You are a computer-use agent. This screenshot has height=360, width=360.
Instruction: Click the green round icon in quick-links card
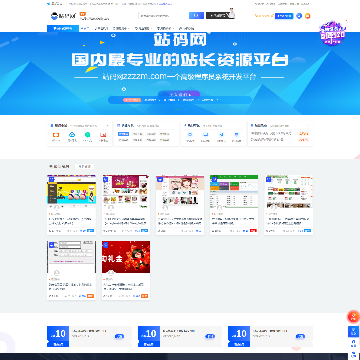click(87, 135)
